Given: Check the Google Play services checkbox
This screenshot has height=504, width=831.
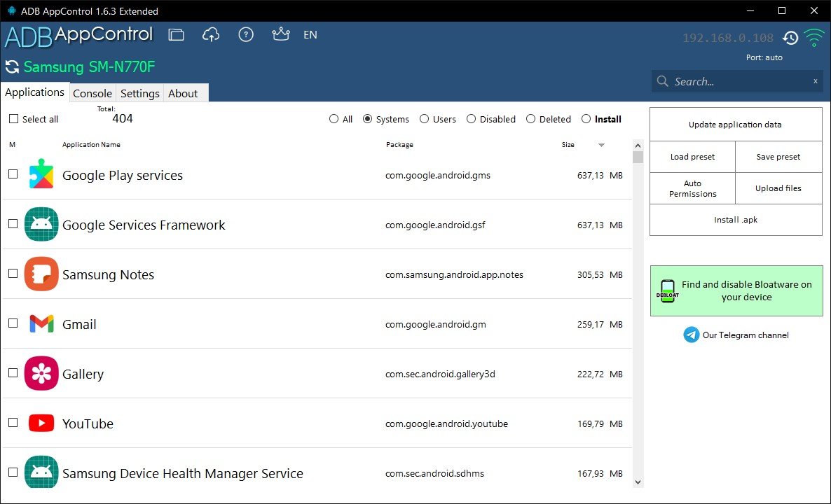Looking at the screenshot, I should tap(13, 174).
